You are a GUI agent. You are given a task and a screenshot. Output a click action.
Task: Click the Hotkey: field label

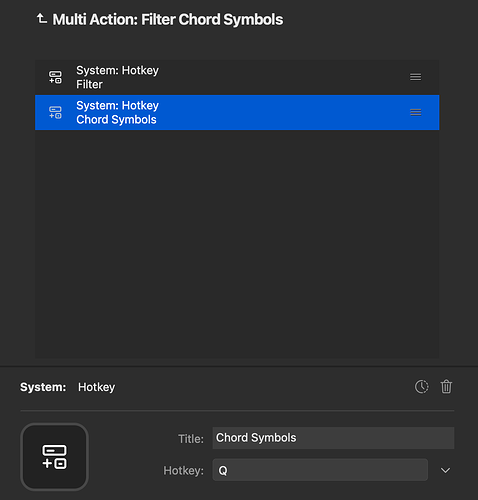point(183,470)
